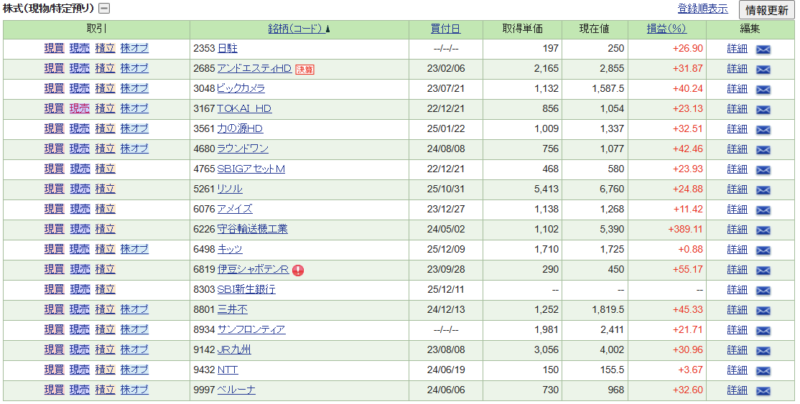Screen dimensions: 800x404
Task: Click 現売 for ラウンドワン
Action: (x=79, y=148)
